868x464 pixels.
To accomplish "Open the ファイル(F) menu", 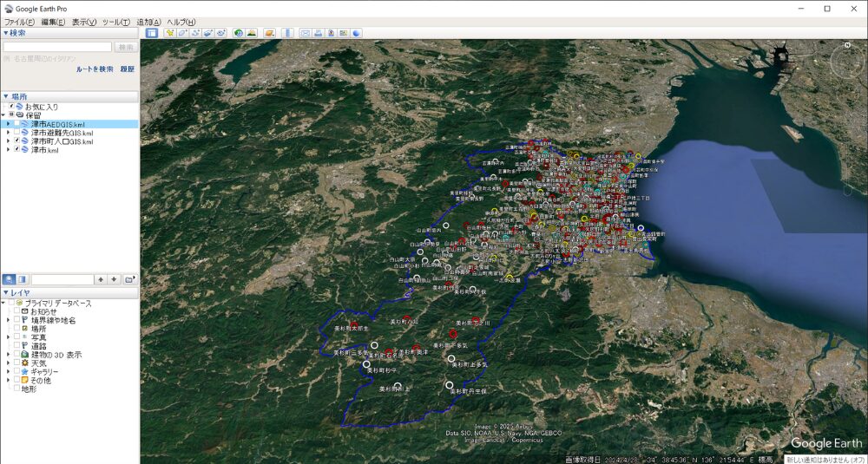I will click(19, 22).
